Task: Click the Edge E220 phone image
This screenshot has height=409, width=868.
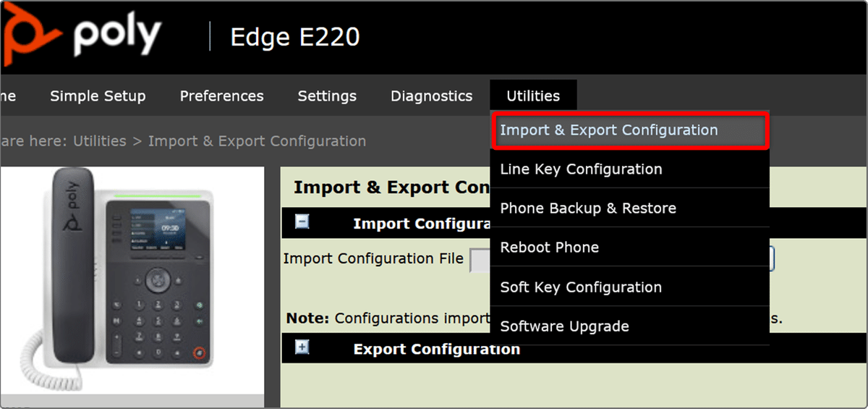Action: (x=132, y=279)
